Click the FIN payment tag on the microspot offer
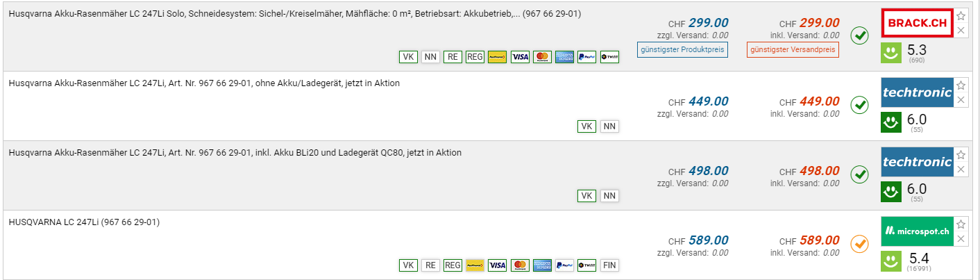This screenshot has height=280, width=980. pos(609,265)
